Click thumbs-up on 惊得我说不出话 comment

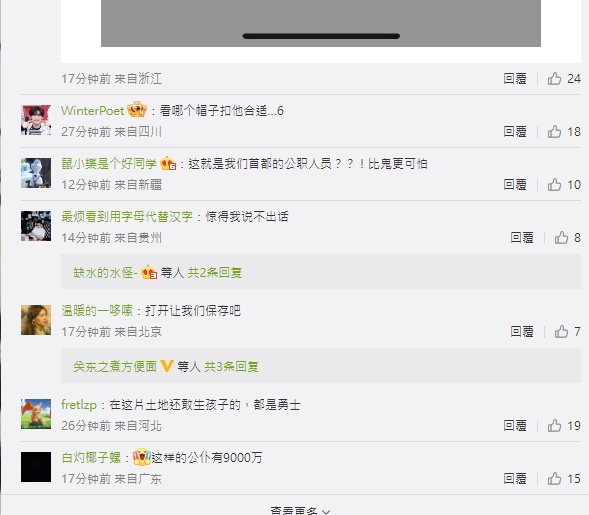562,238
